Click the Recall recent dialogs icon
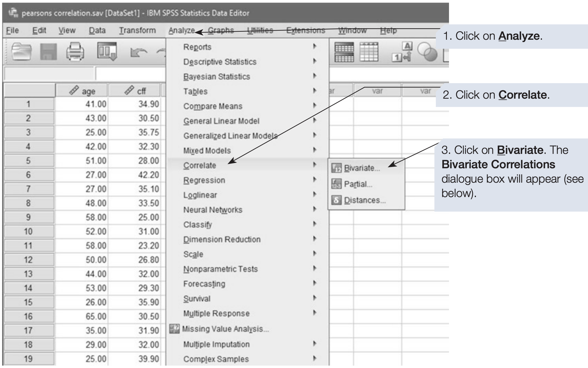The image size is (588, 368). 107,51
